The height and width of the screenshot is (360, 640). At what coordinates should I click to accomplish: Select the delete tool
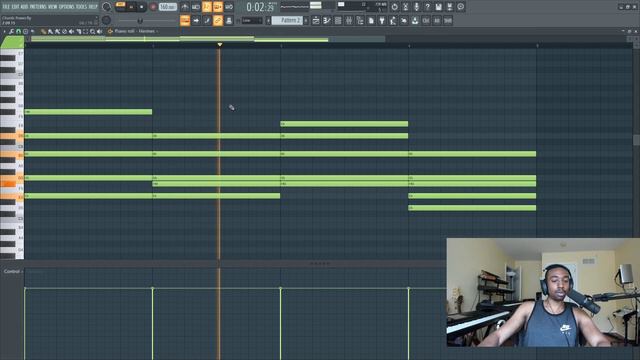click(x=64, y=31)
